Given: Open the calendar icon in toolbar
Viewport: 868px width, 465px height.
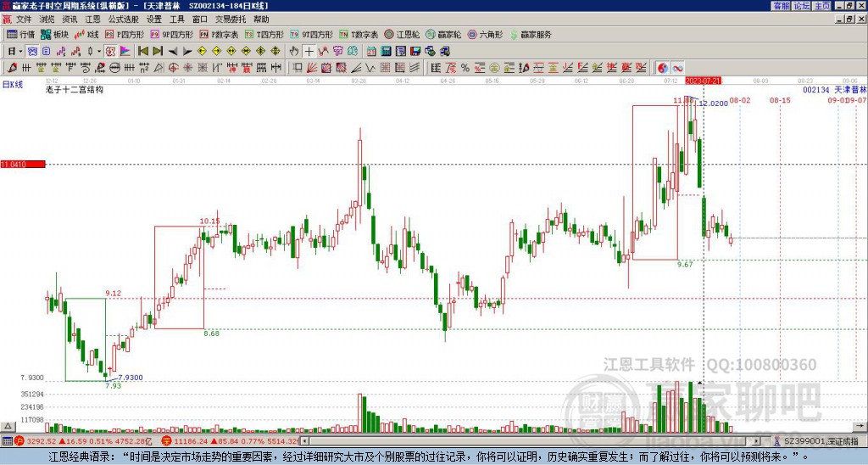Looking at the screenshot, I should pos(371,51).
